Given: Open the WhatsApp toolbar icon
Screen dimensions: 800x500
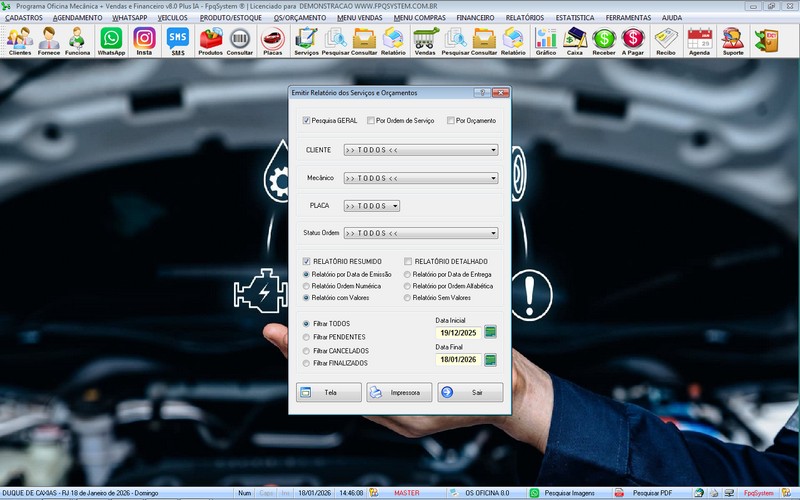Looking at the screenshot, I should point(111,40).
